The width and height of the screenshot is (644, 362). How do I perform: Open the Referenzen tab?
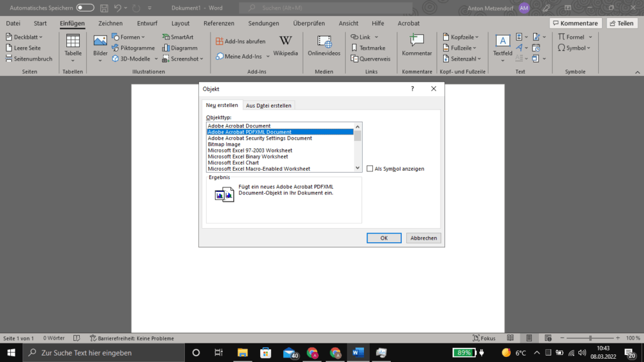tap(219, 23)
